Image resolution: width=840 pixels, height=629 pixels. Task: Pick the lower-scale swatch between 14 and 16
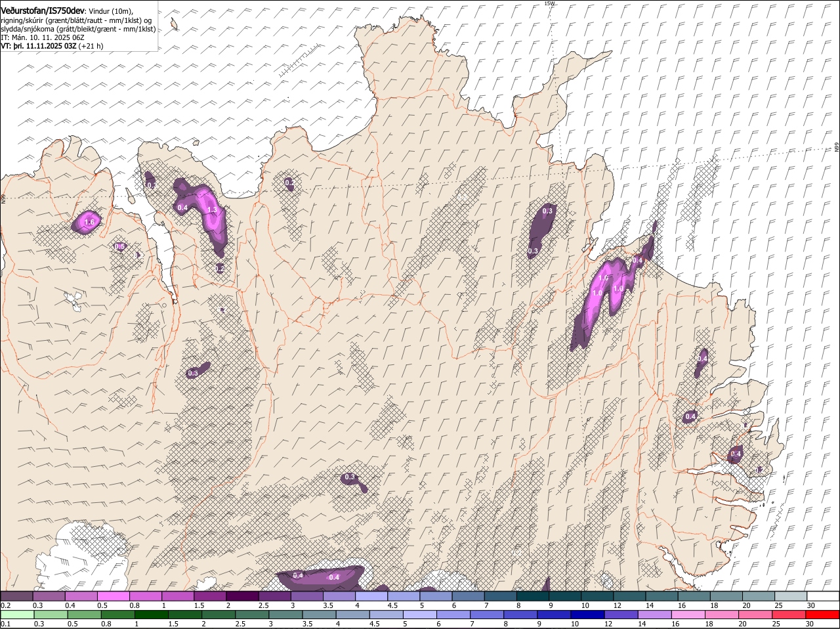(655, 615)
